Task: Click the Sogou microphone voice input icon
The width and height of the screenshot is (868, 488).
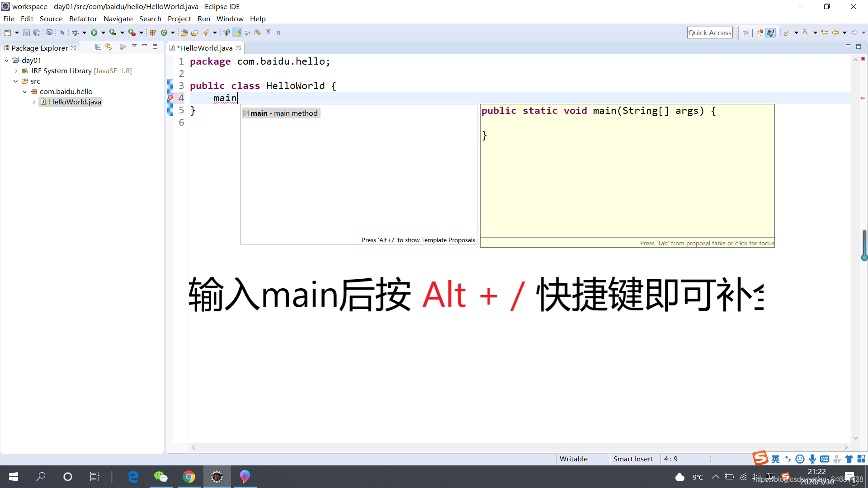Action: (x=812, y=459)
